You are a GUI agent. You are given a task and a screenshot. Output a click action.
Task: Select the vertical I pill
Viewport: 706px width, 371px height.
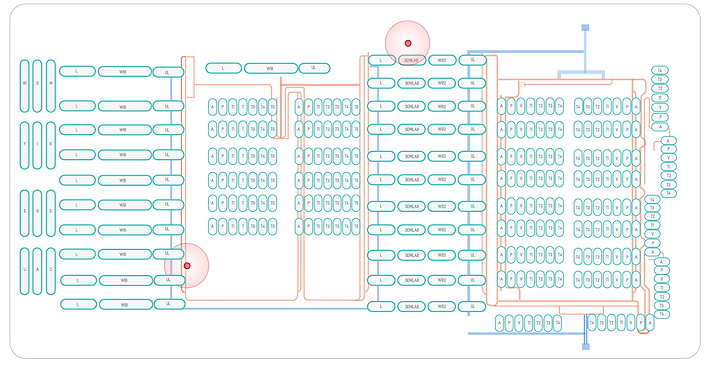pyautogui.click(x=37, y=145)
